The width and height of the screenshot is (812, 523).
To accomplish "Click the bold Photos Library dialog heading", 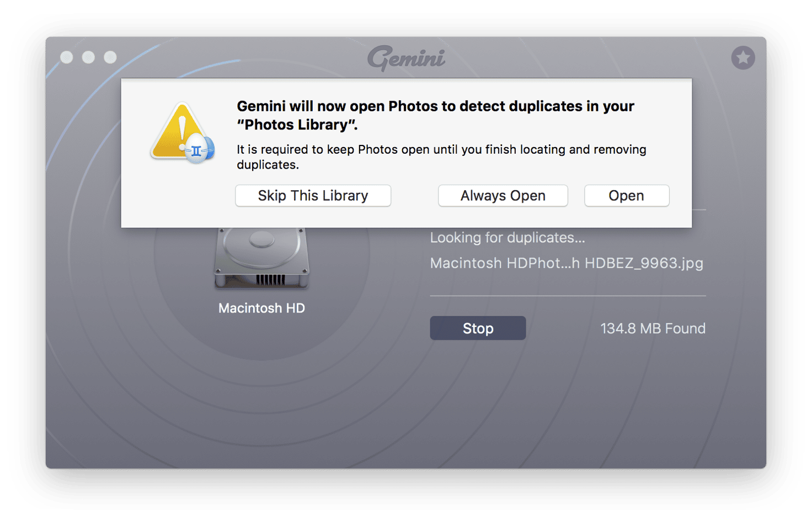I will coord(435,115).
